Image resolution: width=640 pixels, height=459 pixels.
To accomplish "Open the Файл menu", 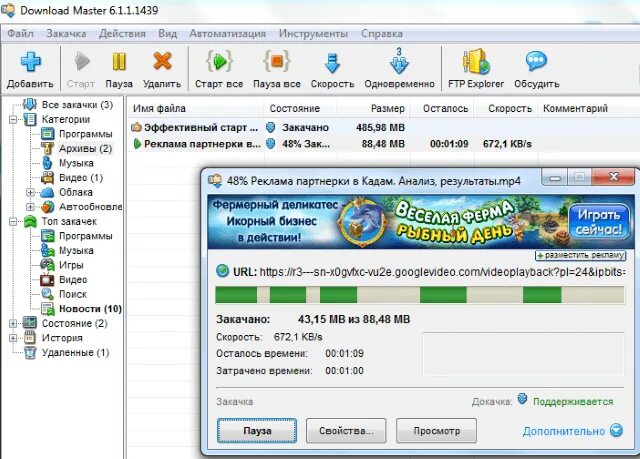I will (x=20, y=33).
